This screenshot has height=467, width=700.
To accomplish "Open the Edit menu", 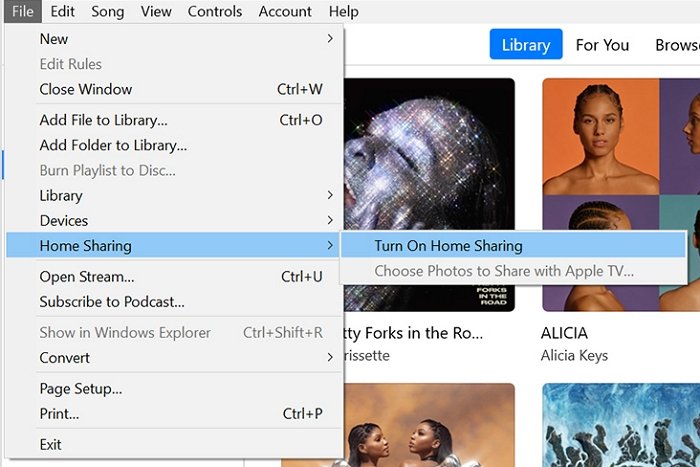I will pyautogui.click(x=62, y=11).
